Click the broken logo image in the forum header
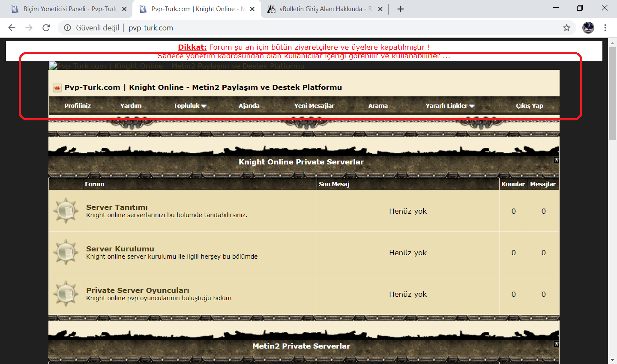The width and height of the screenshot is (617, 364). [177, 66]
